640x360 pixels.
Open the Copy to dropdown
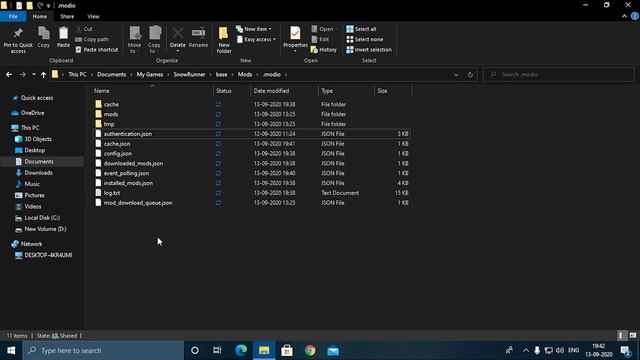pos(154,40)
